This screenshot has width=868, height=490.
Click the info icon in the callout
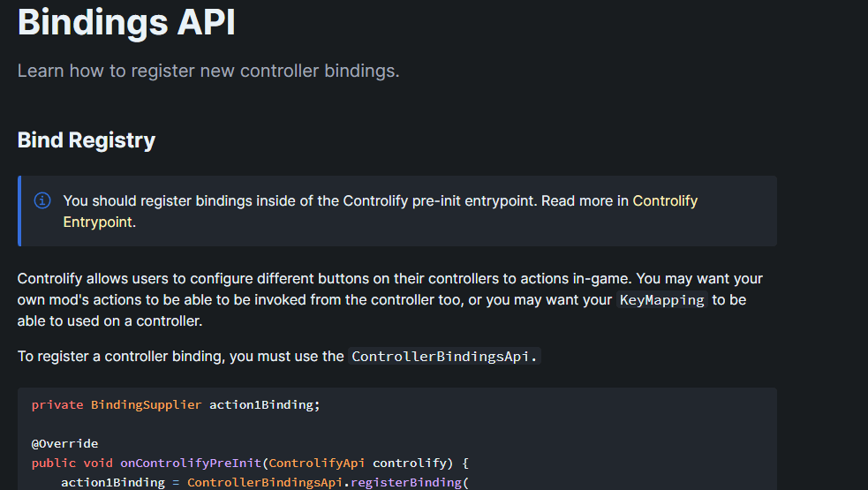(x=42, y=200)
